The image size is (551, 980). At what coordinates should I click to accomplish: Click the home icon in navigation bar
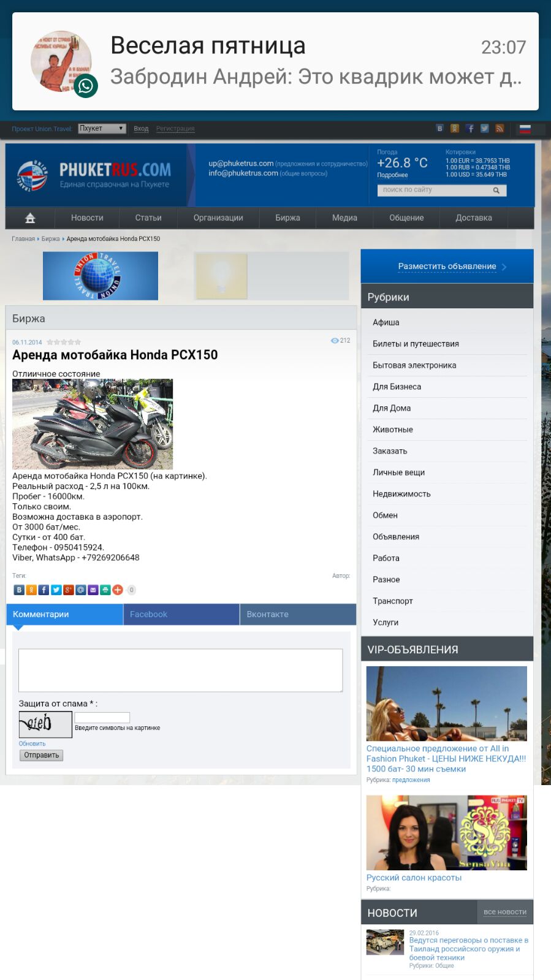30,218
